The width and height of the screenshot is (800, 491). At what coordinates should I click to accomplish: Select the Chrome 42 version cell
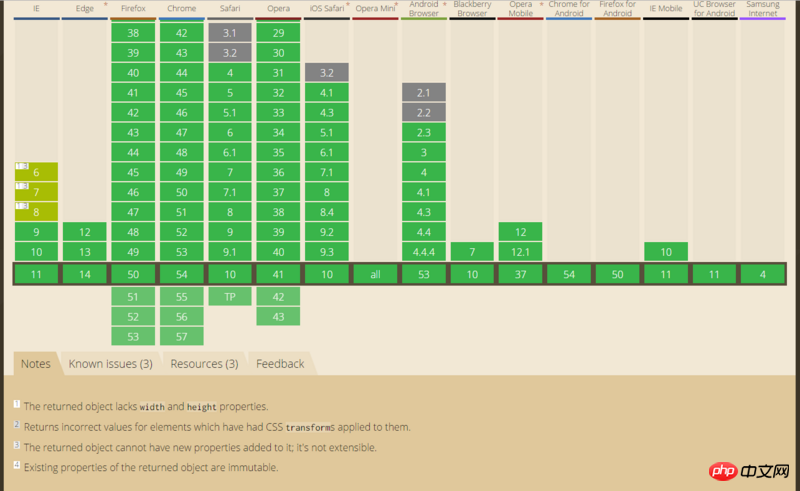coord(182,33)
